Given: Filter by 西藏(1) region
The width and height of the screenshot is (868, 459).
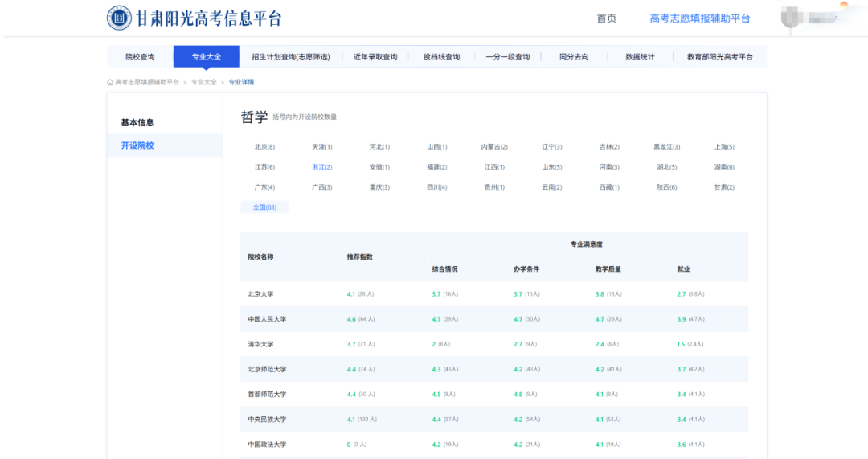Looking at the screenshot, I should point(609,187).
